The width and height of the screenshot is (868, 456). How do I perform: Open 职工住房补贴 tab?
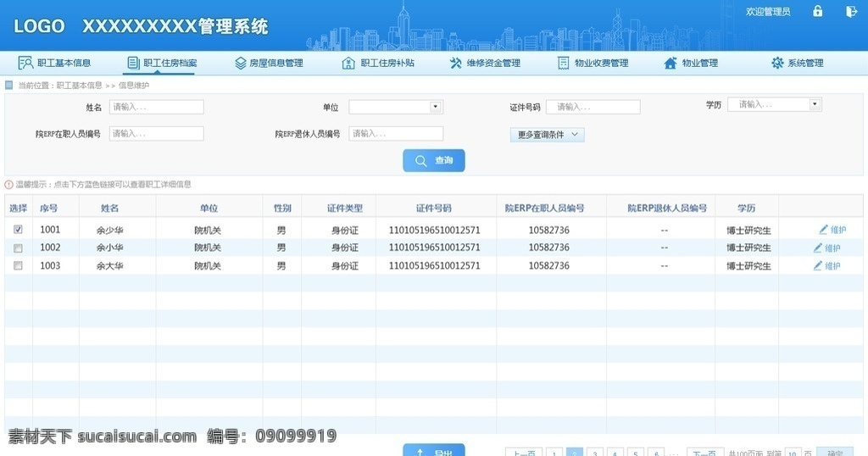(378, 63)
